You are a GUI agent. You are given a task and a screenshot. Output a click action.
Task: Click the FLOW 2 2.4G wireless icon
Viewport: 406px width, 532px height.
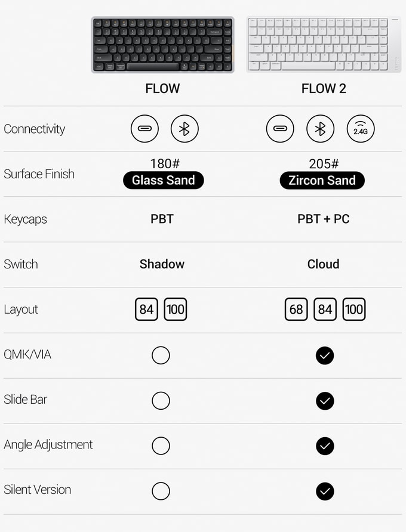click(361, 129)
